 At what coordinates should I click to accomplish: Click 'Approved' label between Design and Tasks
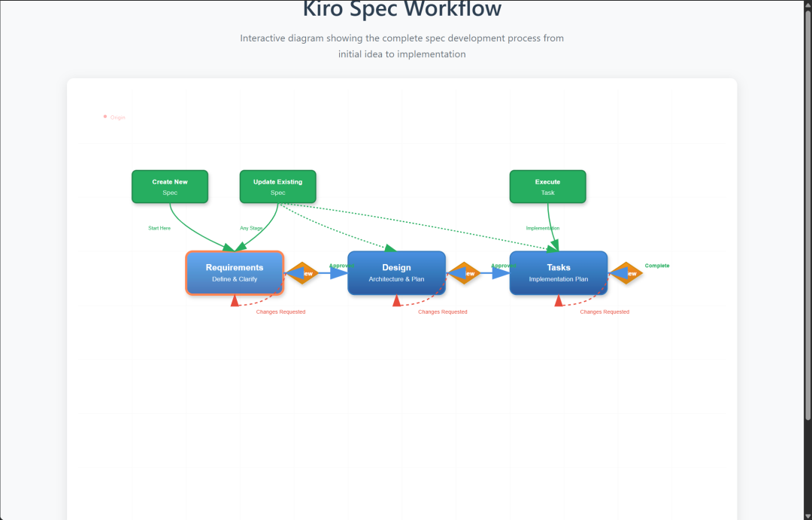(x=503, y=266)
